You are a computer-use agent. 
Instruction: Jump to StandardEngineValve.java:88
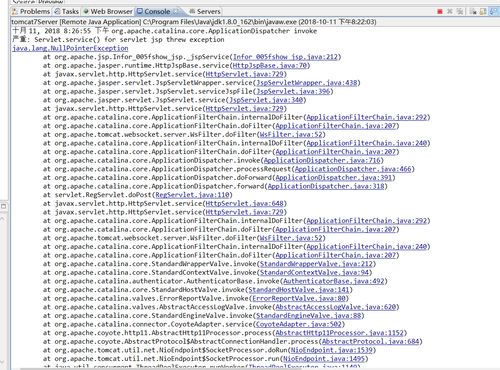tap(308, 316)
